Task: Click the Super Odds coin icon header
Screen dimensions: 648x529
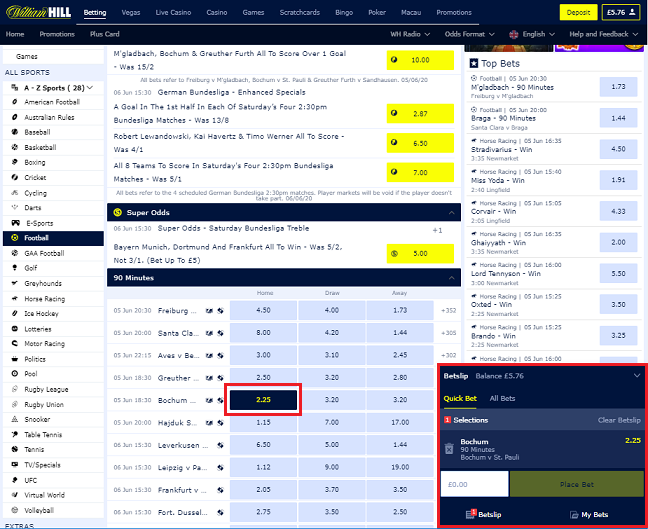Action: 118,212
